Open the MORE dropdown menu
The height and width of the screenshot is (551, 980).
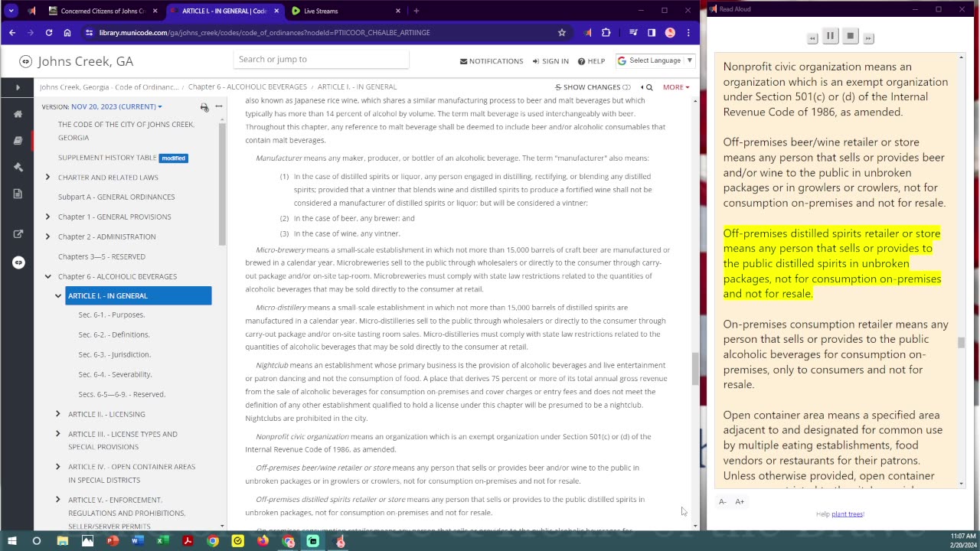(x=676, y=87)
